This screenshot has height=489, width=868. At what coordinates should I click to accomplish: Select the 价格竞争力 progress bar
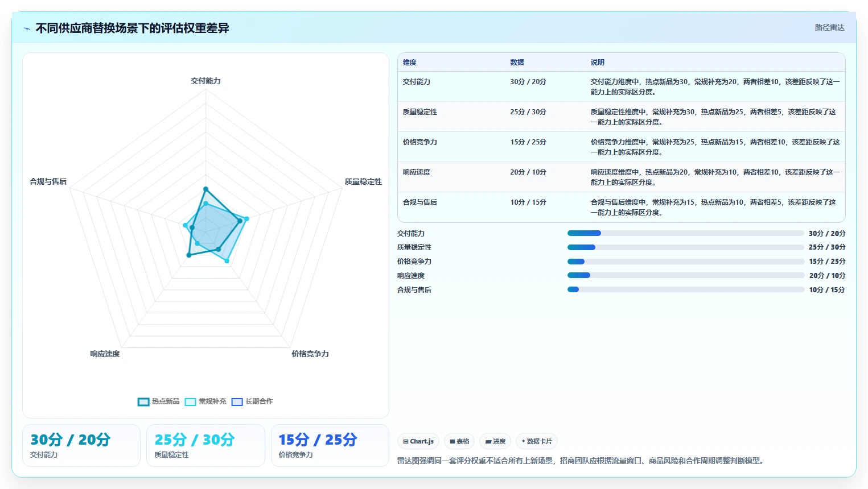pyautogui.click(x=685, y=262)
